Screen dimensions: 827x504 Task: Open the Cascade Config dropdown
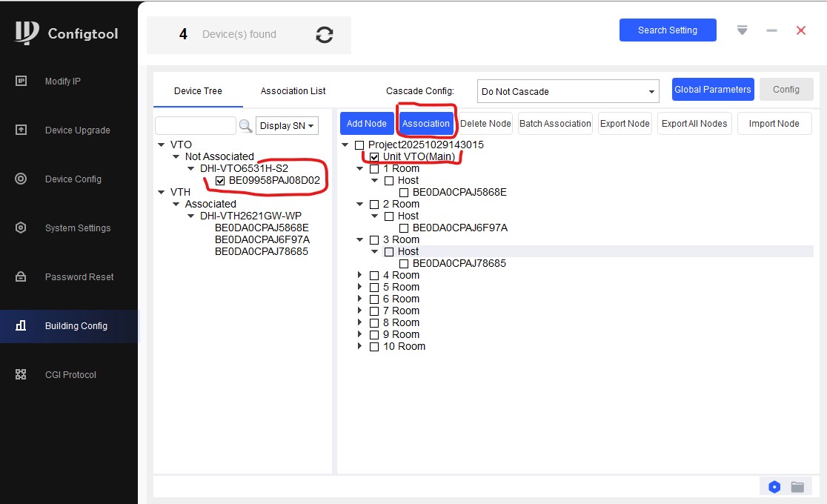(x=568, y=92)
